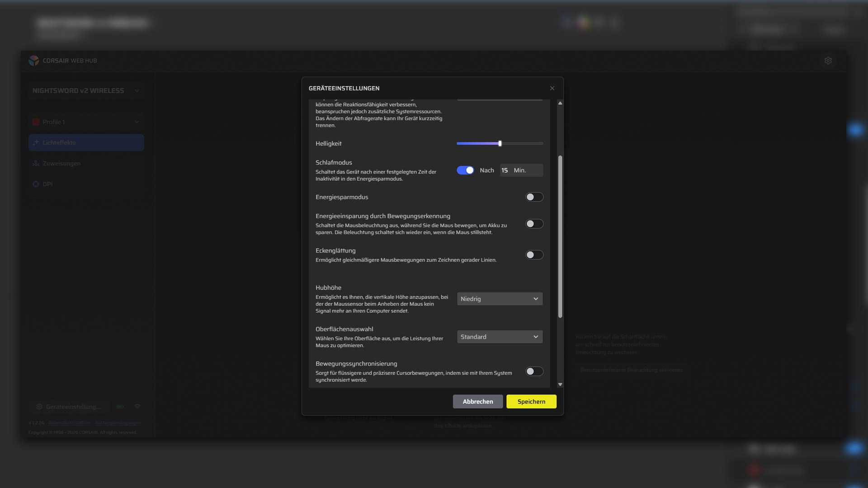Click the Oberflächenauswahl setting label
Screen dimensions: 868x488
point(344,329)
